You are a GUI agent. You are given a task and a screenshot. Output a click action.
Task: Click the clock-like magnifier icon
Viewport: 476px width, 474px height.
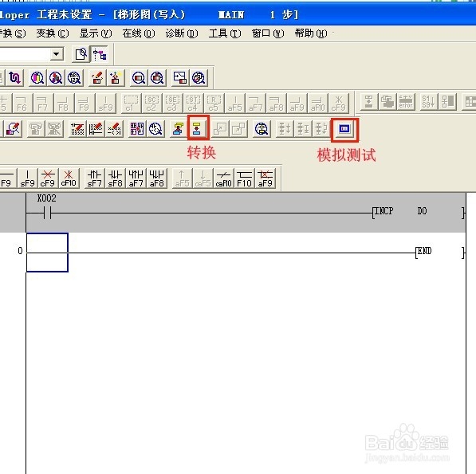pyautogui.click(x=155, y=129)
